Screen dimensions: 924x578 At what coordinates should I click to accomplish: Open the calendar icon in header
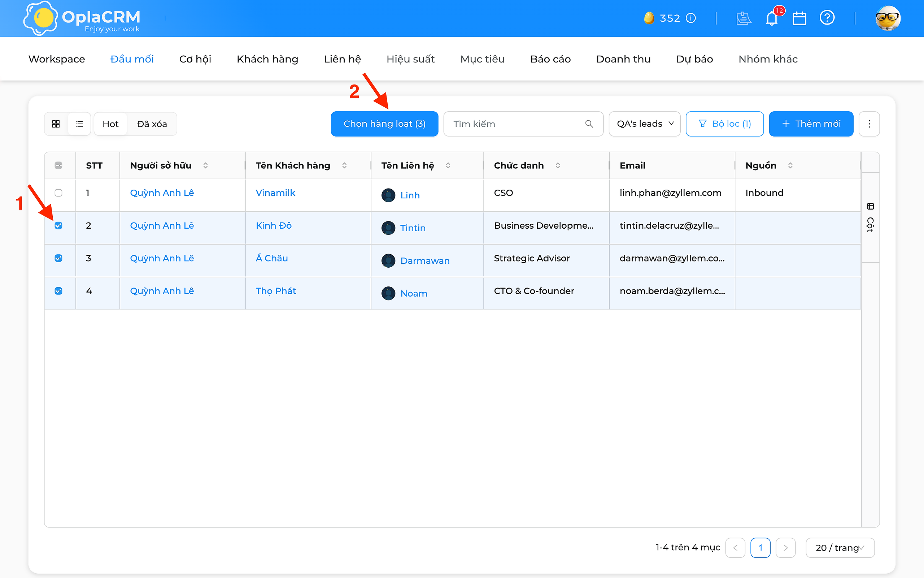[799, 18]
